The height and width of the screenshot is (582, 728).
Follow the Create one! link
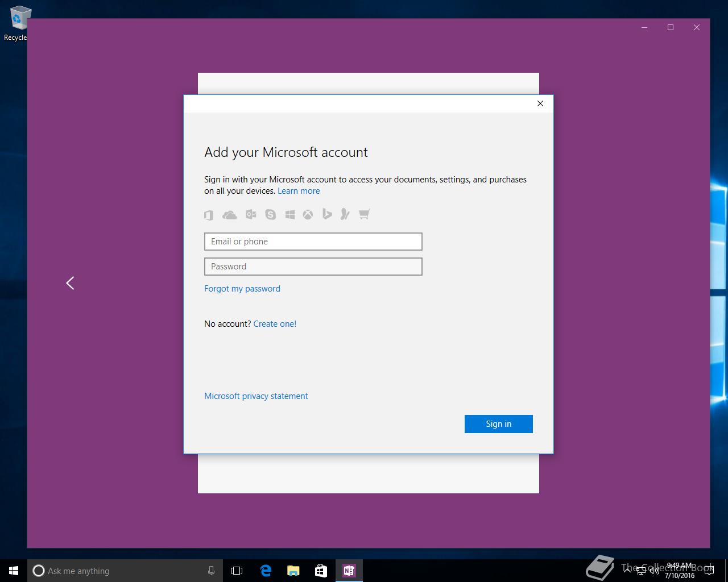point(275,324)
